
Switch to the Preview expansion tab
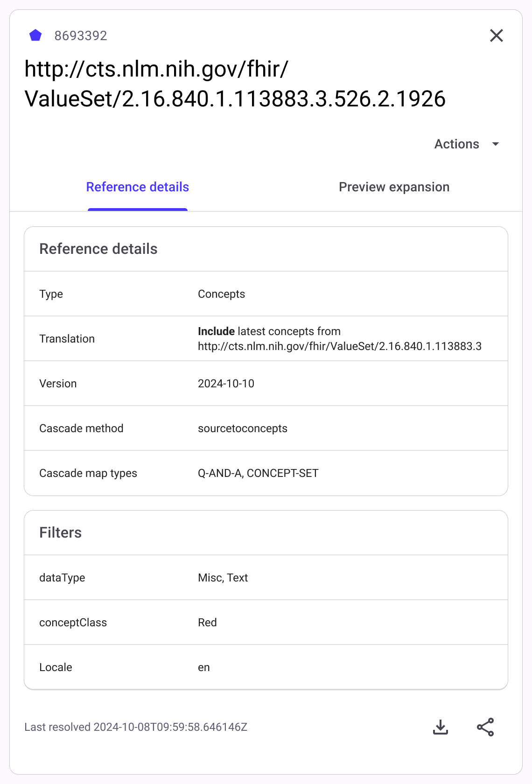pos(394,187)
